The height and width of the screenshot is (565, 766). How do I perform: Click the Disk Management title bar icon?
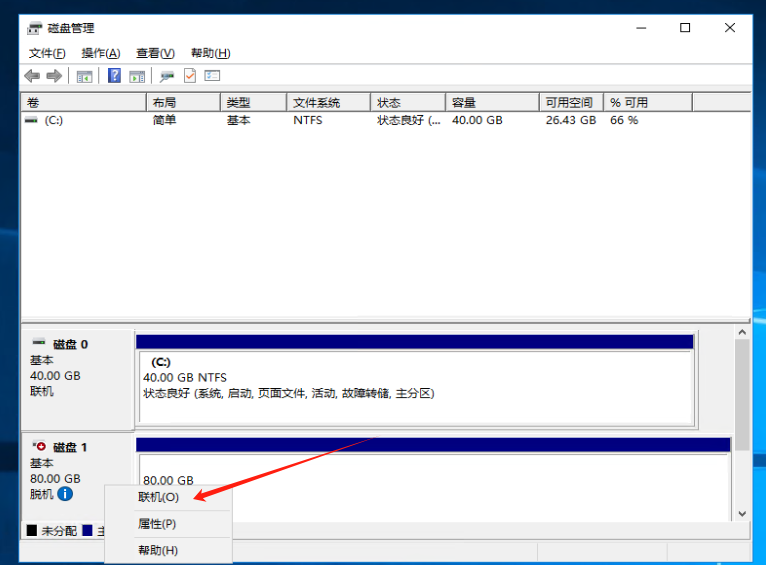coord(34,28)
